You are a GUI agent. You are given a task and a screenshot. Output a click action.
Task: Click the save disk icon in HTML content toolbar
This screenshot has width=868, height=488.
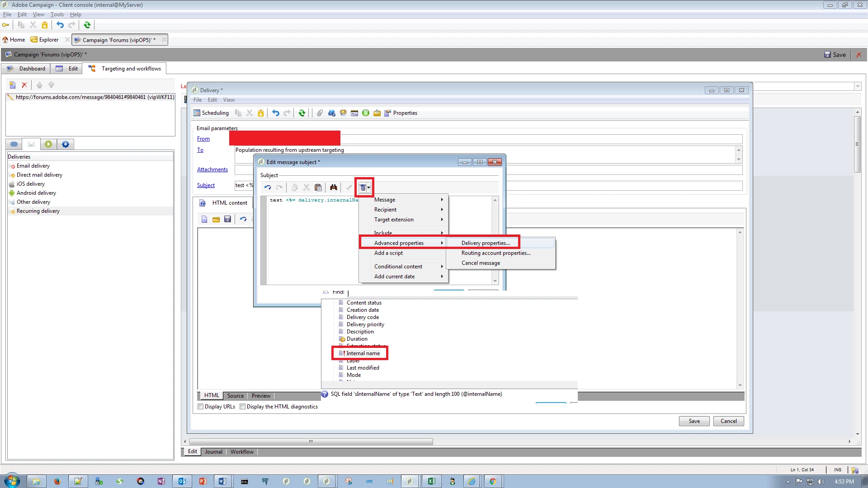(227, 219)
